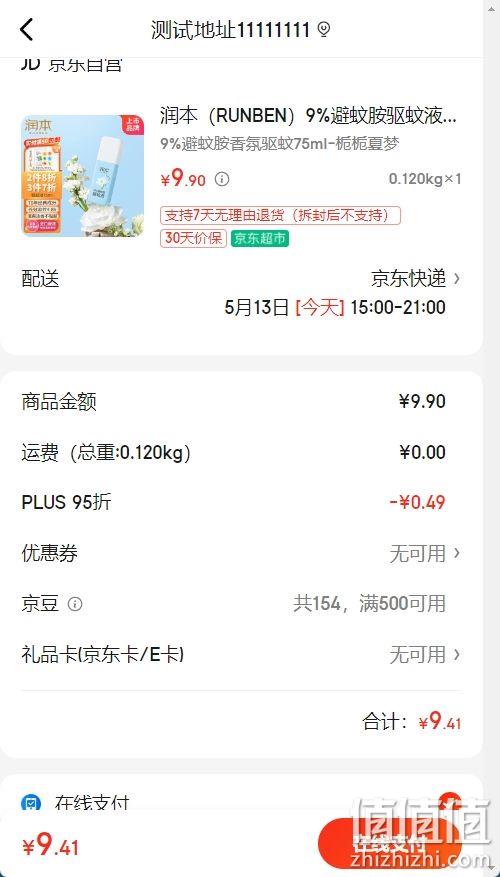Open the 优惠券 coupon selector
500x877 pixels.
(241, 553)
